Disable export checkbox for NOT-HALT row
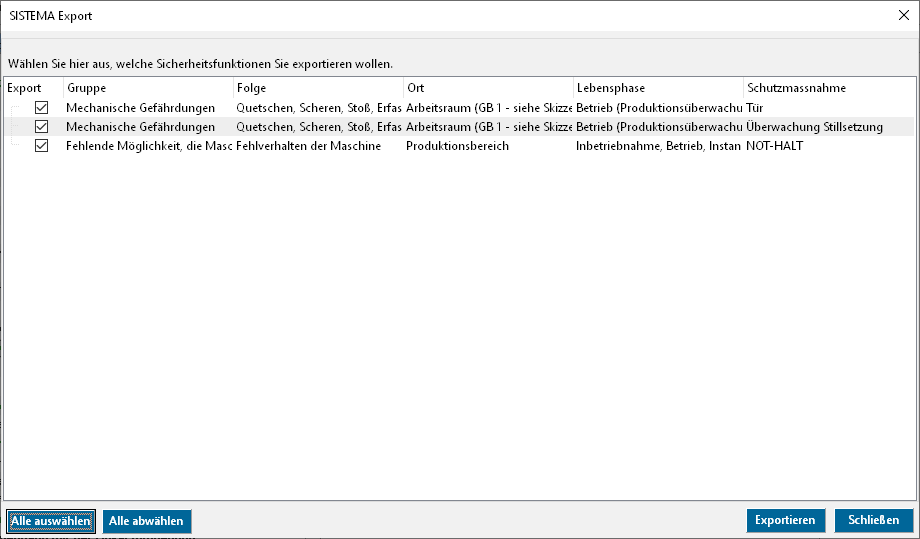Viewport: 920px width, 539px height. coord(42,146)
